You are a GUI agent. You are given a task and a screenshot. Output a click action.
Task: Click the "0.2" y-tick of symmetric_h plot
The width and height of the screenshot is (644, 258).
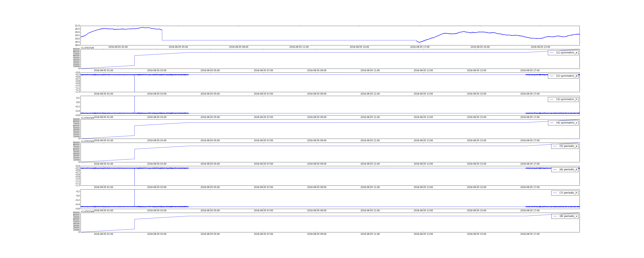78,98
